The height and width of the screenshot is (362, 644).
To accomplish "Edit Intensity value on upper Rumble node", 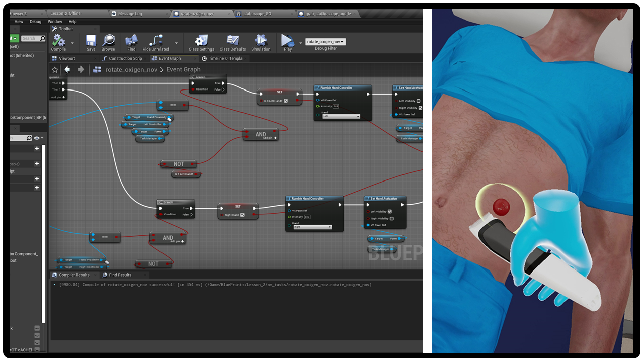I will pyautogui.click(x=336, y=106).
